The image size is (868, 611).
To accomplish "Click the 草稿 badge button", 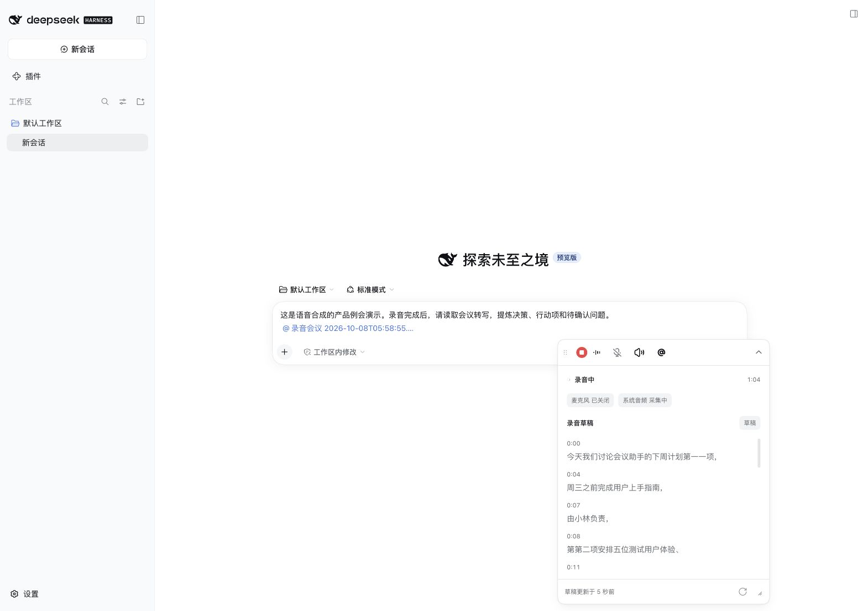I will click(750, 423).
